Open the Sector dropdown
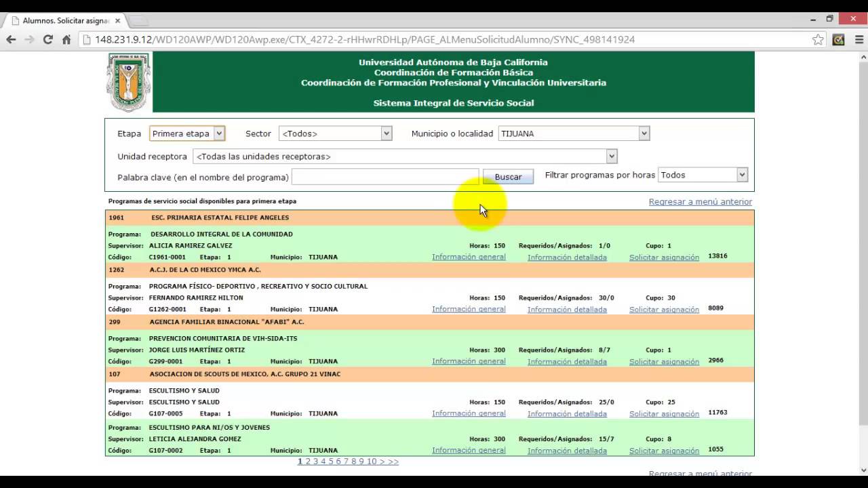 tap(336, 134)
